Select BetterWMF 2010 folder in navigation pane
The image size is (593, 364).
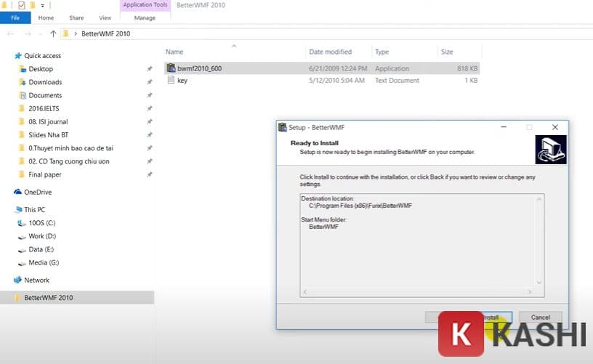pos(77,297)
